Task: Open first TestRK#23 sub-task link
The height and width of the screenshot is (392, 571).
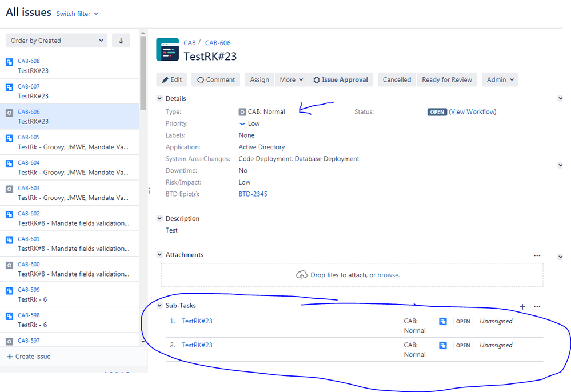Action: point(197,321)
